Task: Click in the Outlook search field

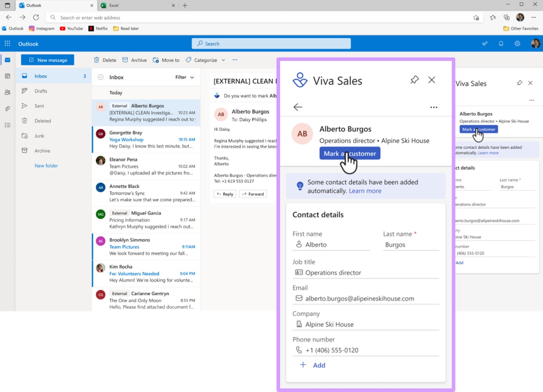Action: (x=271, y=43)
